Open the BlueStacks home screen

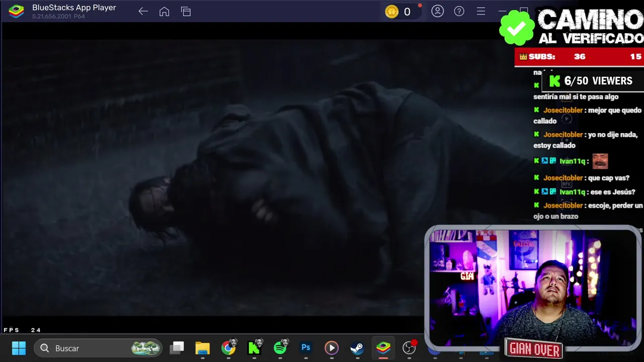click(164, 12)
